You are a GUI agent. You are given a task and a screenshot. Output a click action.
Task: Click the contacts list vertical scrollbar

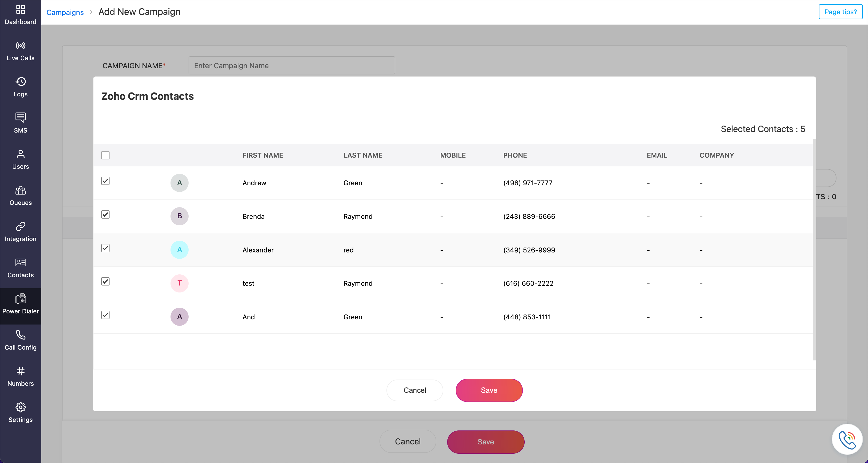coord(814,249)
